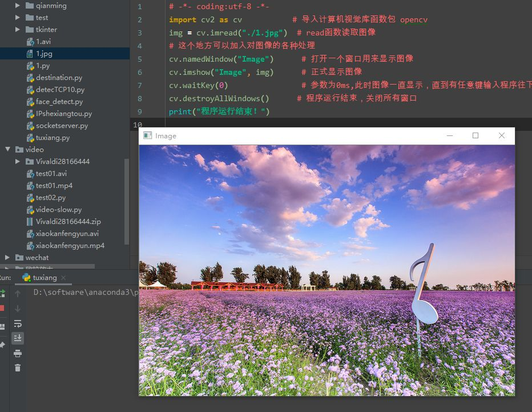Open the Print console output icon
Viewport: 532px width, 412px height.
(18, 352)
